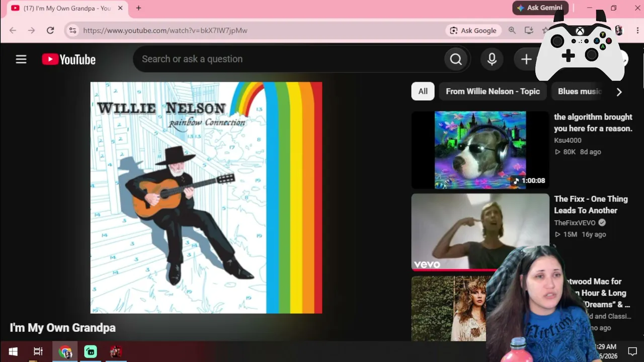View site information icon beside the URL
Viewport: 644px width, 362px height.
pyautogui.click(x=73, y=31)
